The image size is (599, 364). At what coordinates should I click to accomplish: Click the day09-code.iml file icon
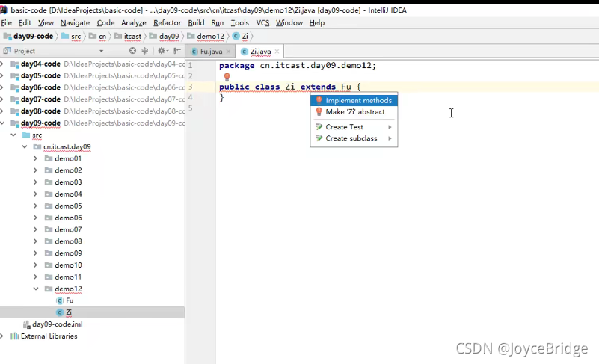pyautogui.click(x=26, y=324)
